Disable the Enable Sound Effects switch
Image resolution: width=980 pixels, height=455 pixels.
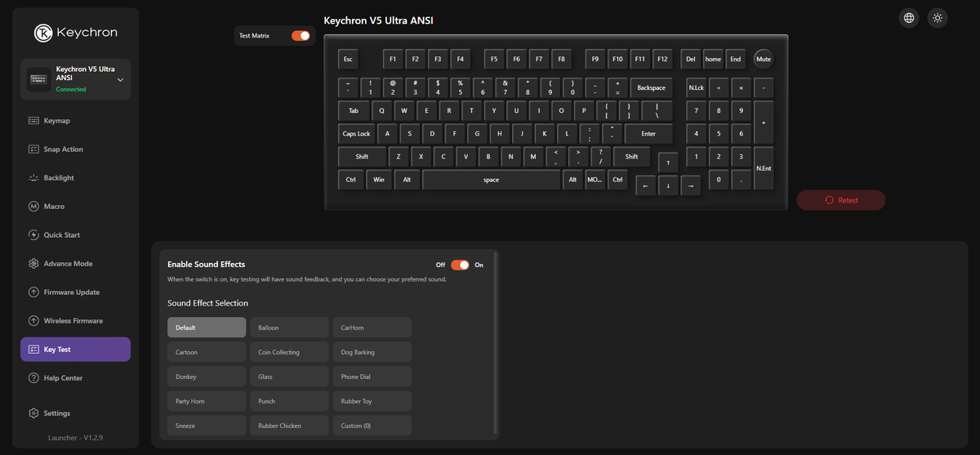460,265
